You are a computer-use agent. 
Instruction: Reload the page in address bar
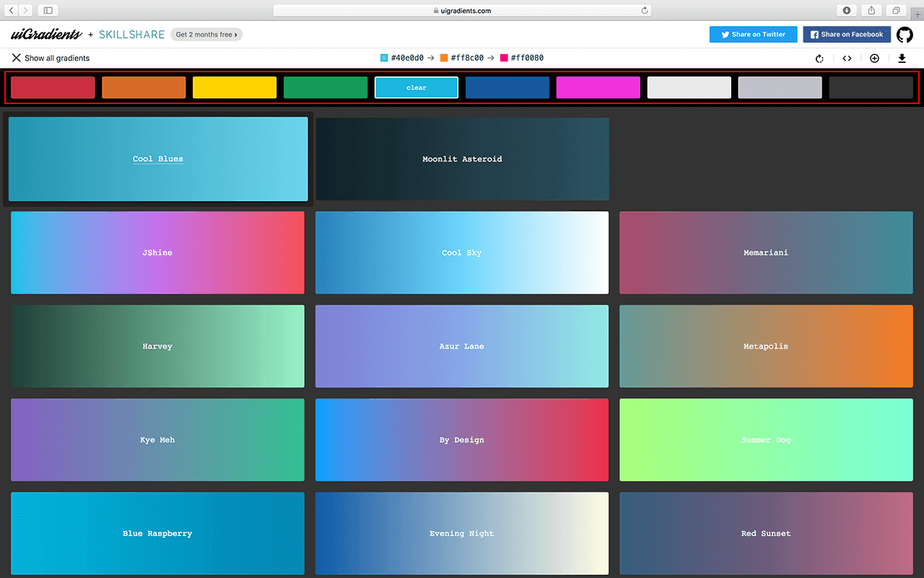coord(644,11)
